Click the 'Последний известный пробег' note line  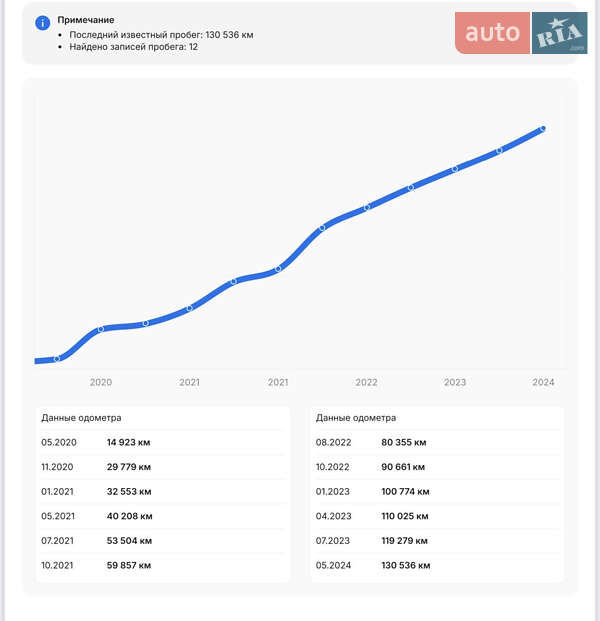pyautogui.click(x=161, y=34)
